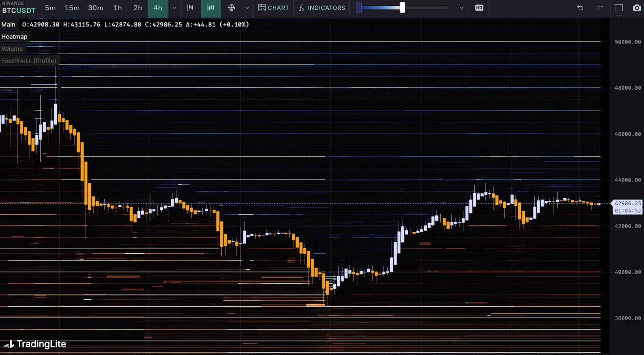Open the CHART settings button
The image size is (644, 355).
(x=274, y=8)
